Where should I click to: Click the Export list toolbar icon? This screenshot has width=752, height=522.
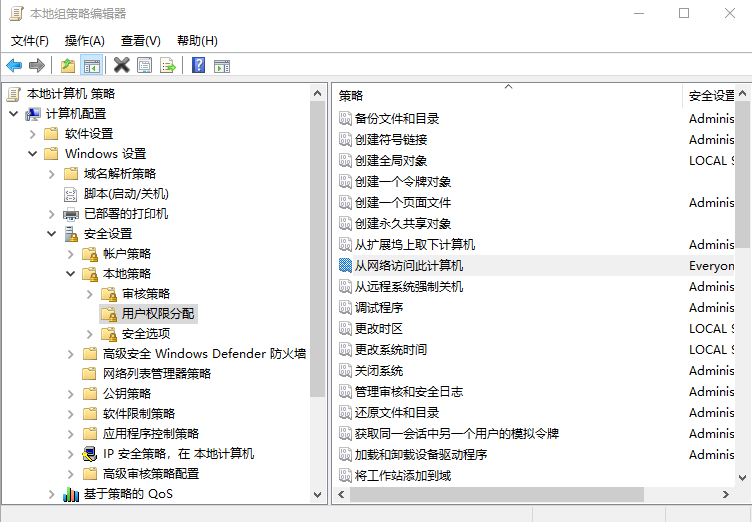tap(168, 66)
